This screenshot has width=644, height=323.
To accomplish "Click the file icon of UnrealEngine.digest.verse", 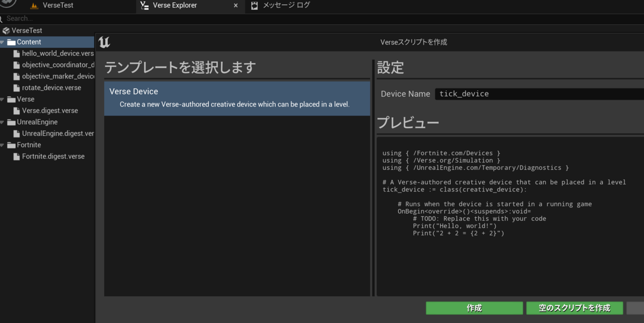I will pos(17,133).
